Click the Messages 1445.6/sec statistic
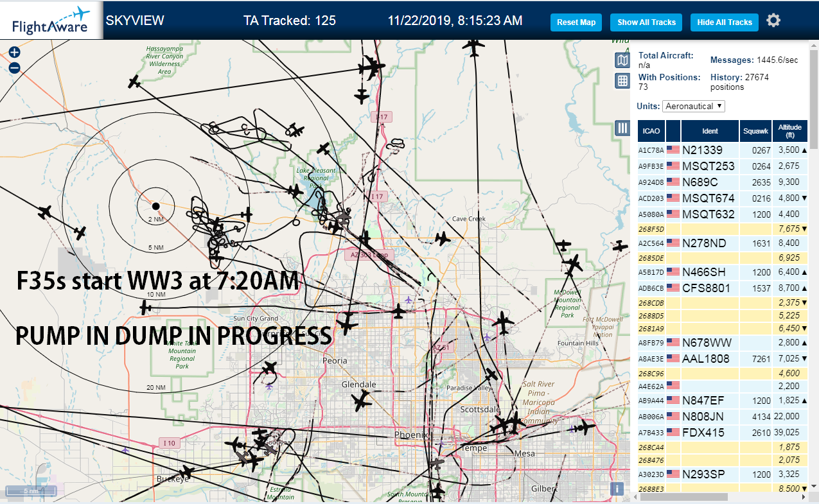The height and width of the screenshot is (504, 819). pyautogui.click(x=754, y=60)
